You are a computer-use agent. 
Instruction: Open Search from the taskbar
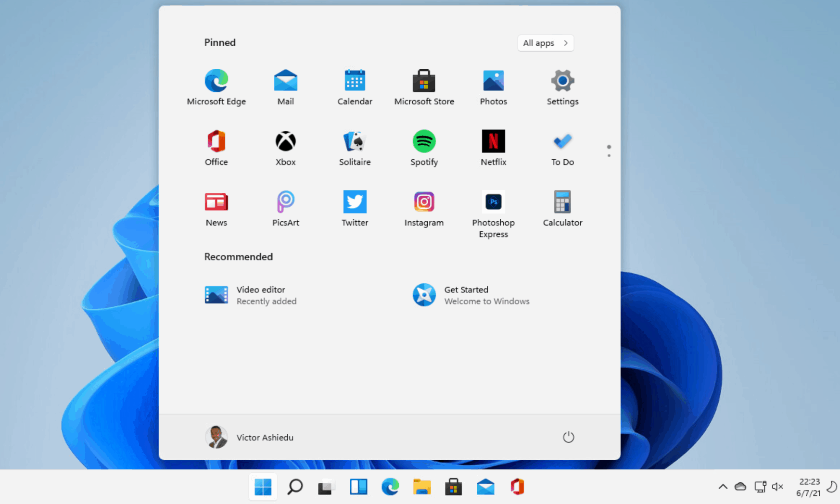pyautogui.click(x=295, y=487)
